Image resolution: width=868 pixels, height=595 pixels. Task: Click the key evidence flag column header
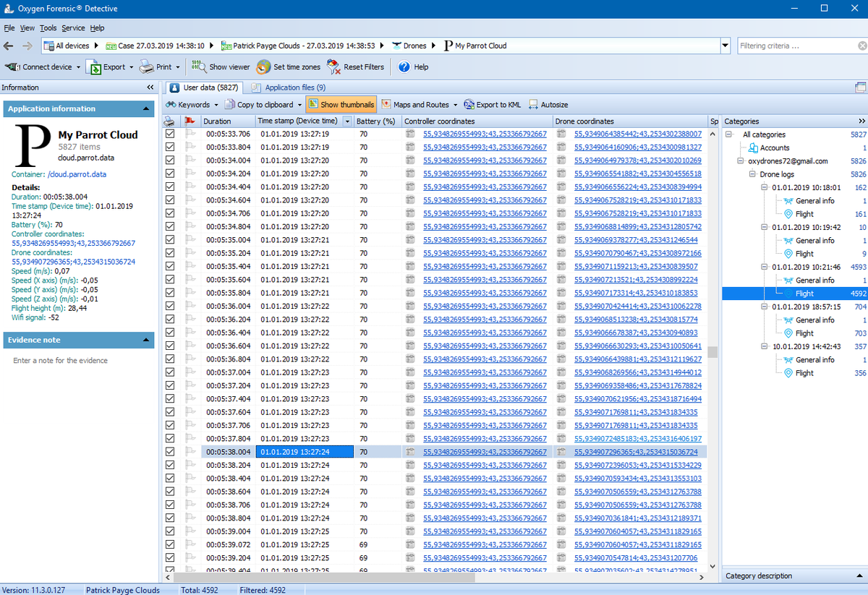pos(190,121)
